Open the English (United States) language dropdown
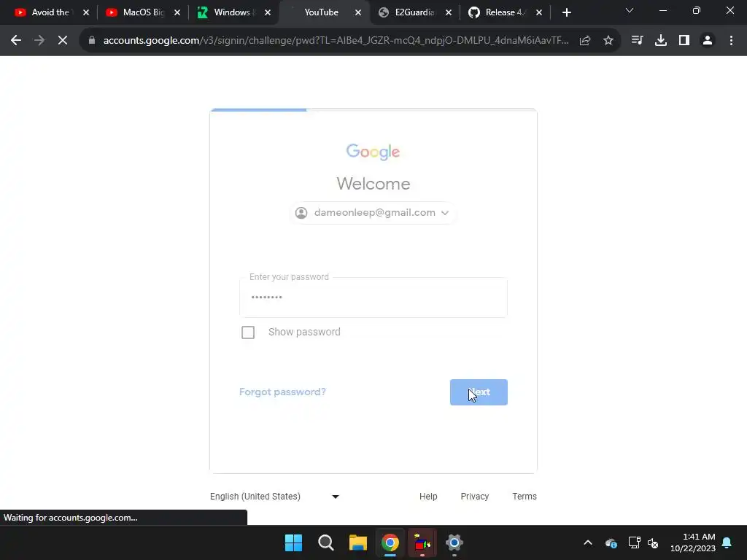 [275, 496]
